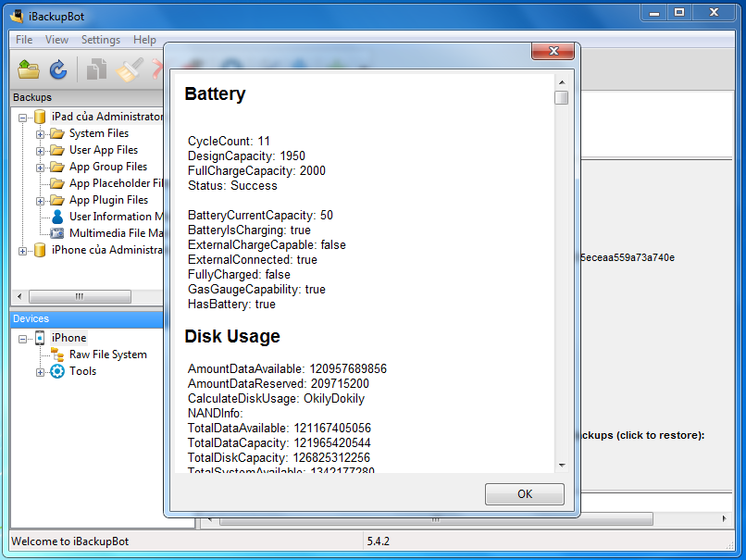
Task: Click the main pane scroll right arrow
Action: pos(724,518)
